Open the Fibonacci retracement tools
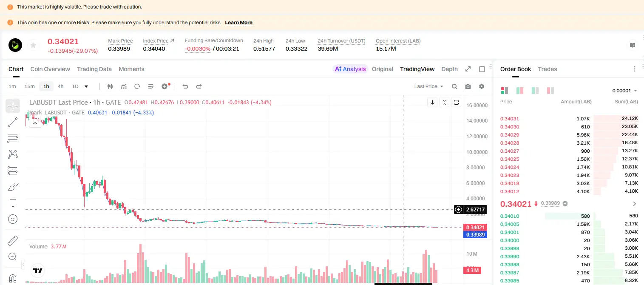644x285 pixels. click(x=13, y=138)
